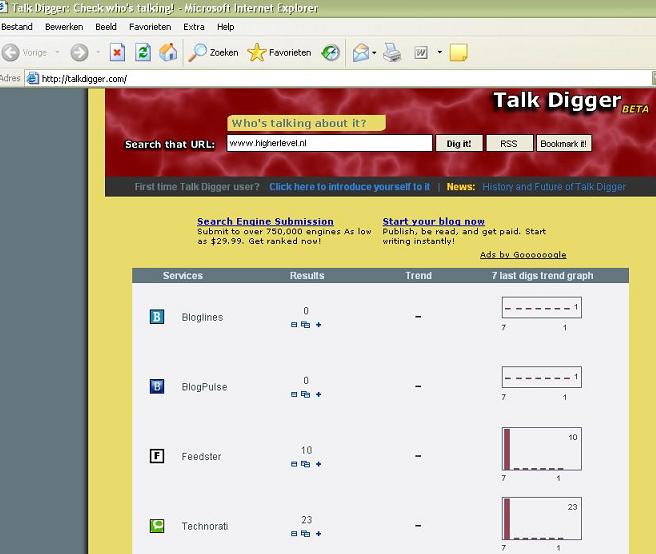Click the Bookmark it! button

point(564,144)
